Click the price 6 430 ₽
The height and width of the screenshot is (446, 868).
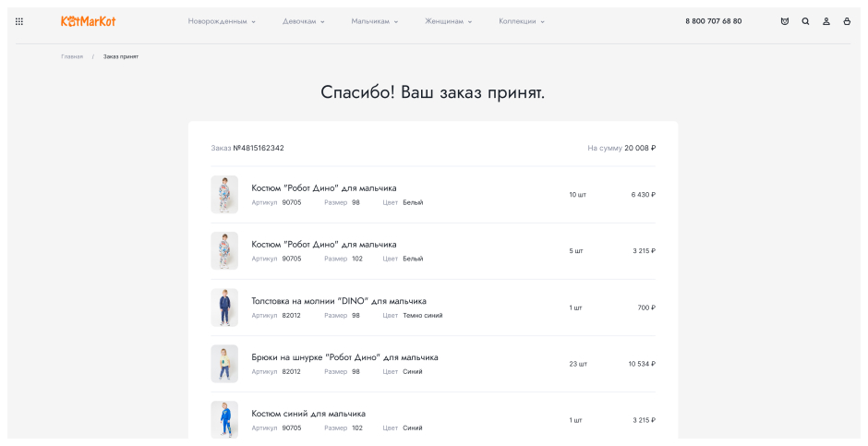pos(644,195)
